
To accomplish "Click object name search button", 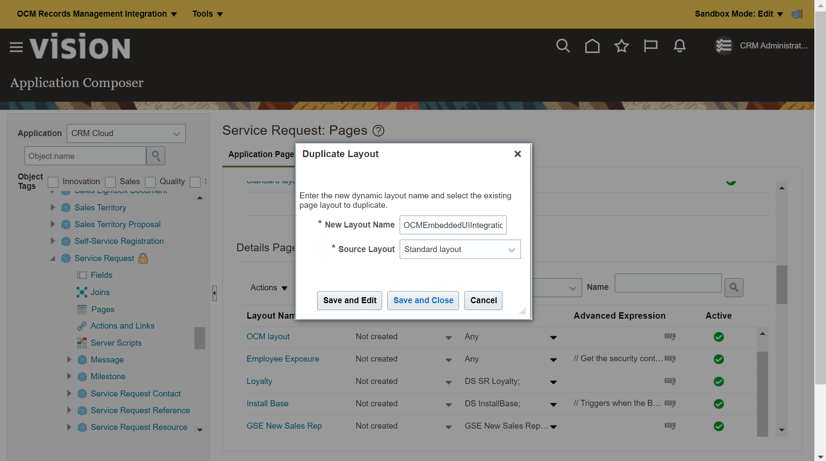I will pos(156,156).
